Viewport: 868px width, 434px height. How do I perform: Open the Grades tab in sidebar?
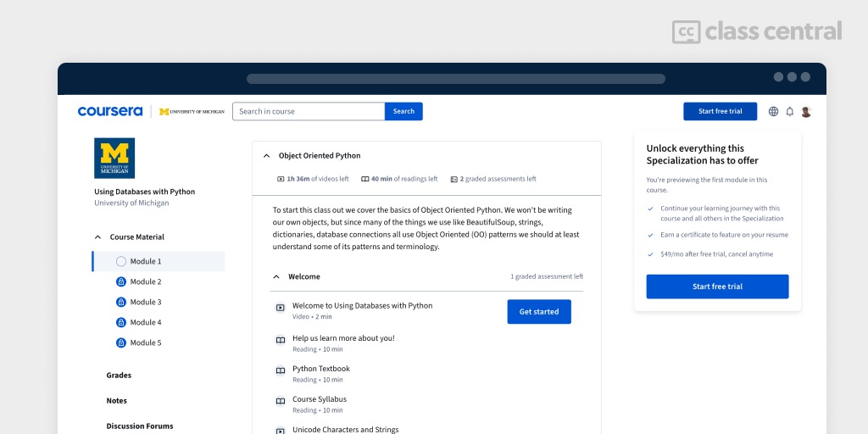119,376
